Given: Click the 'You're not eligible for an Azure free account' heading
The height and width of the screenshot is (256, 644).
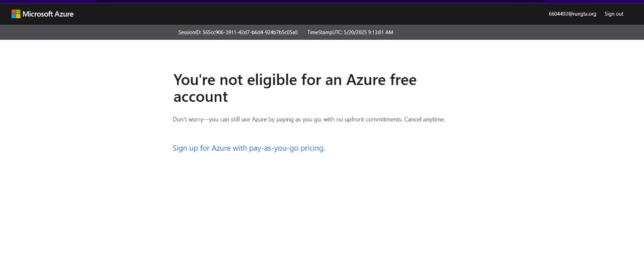Looking at the screenshot, I should point(295,88).
